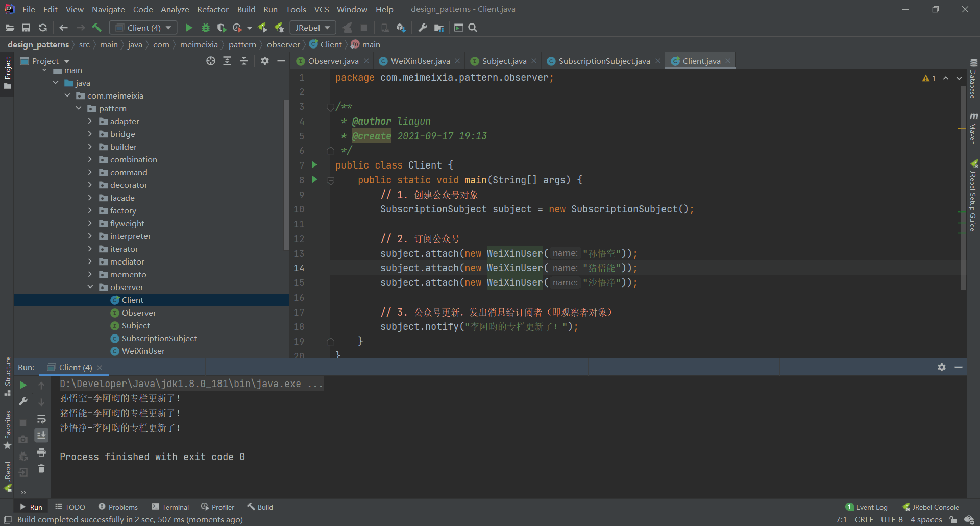This screenshot has width=980, height=526.
Task: Toggle the Favorites side panel
Action: tap(7, 429)
